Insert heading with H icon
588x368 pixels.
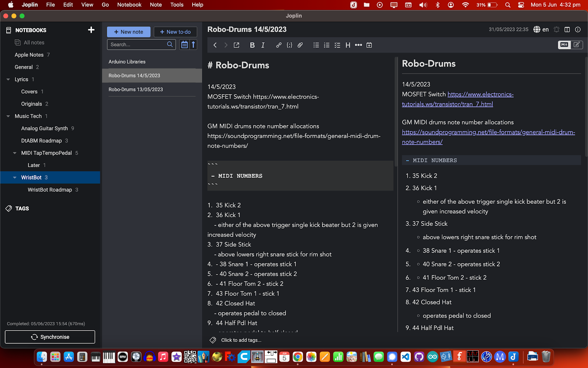[348, 45]
